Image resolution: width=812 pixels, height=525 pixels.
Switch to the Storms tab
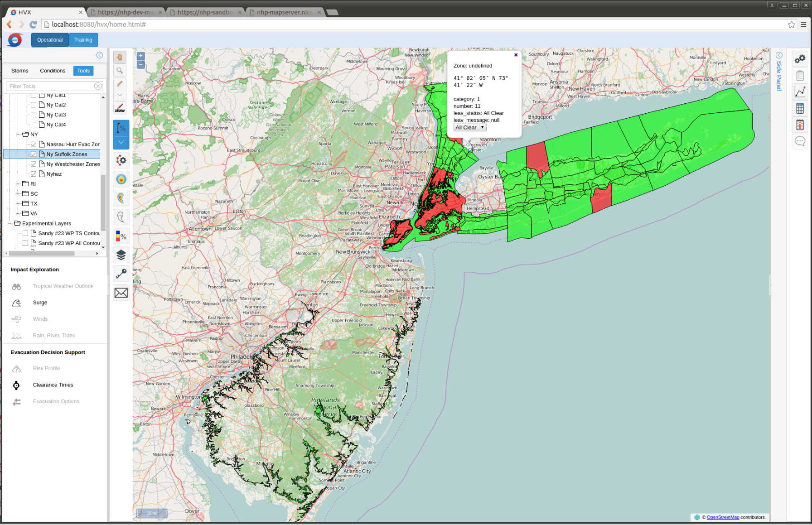click(x=19, y=71)
